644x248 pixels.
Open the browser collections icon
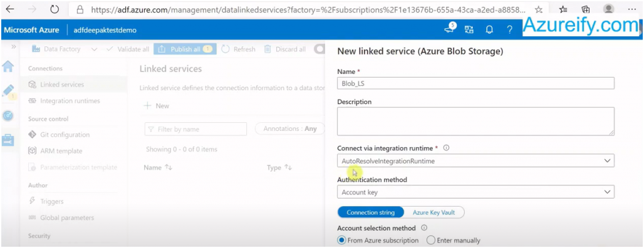tap(586, 9)
